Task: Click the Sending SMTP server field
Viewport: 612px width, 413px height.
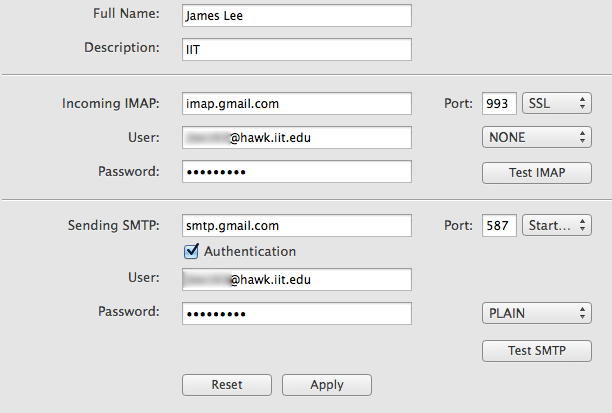Action: [297, 226]
